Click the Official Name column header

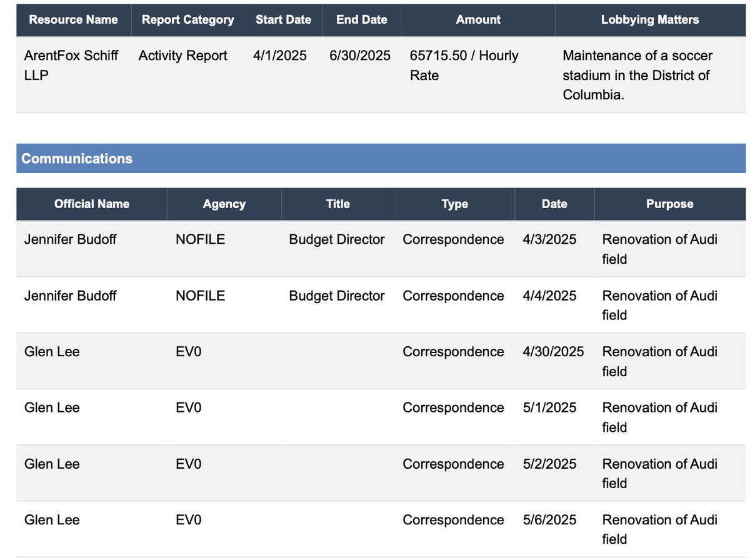pos(92,204)
